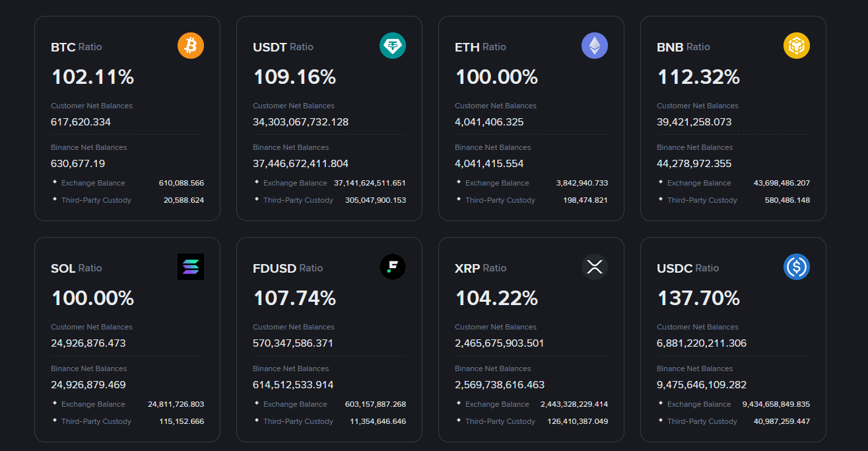Select the BNB Ratio heading

pyautogui.click(x=684, y=46)
